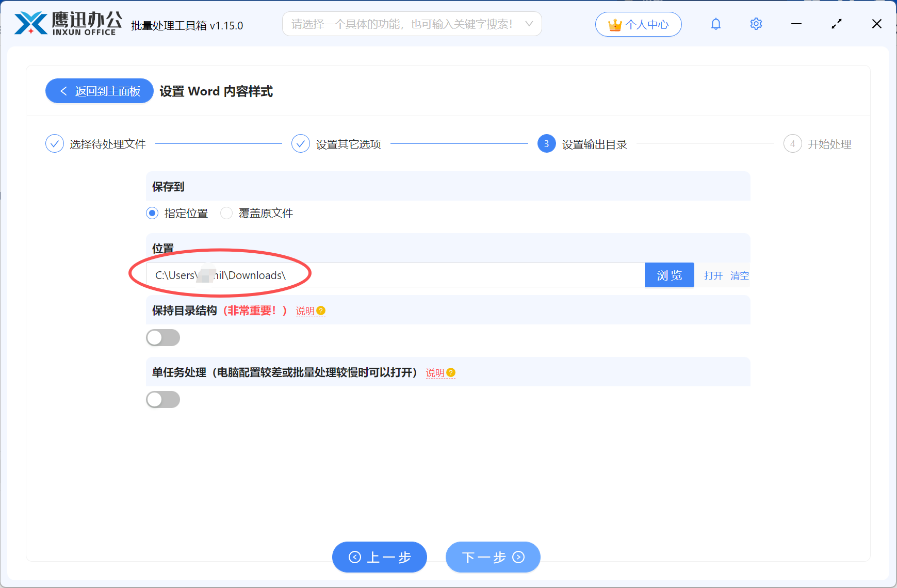The width and height of the screenshot is (897, 588).
Task: Click the 打开 link
Action: tap(713, 275)
